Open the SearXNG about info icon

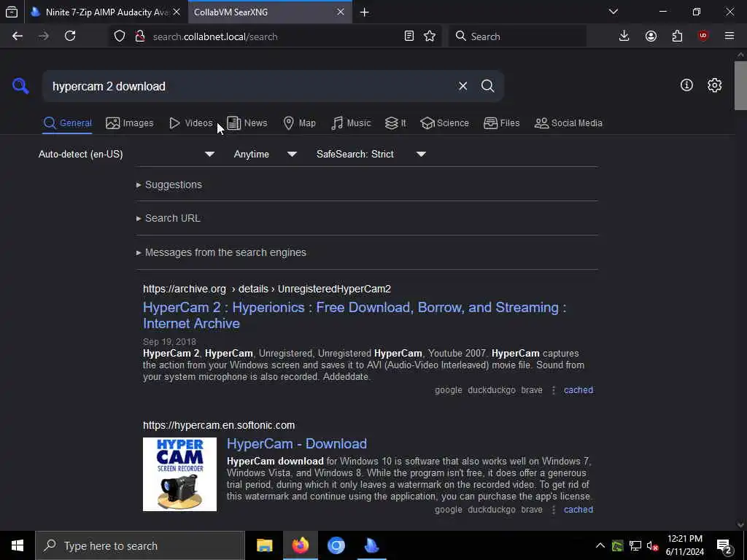click(x=686, y=85)
